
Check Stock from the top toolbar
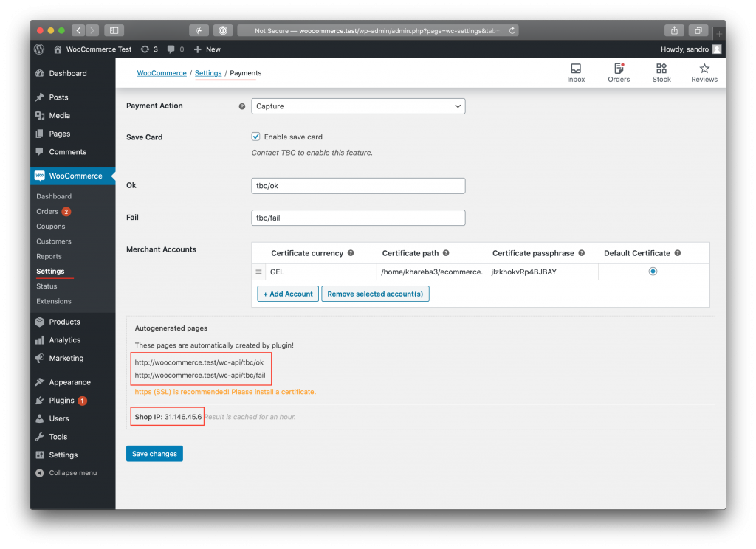coord(661,71)
